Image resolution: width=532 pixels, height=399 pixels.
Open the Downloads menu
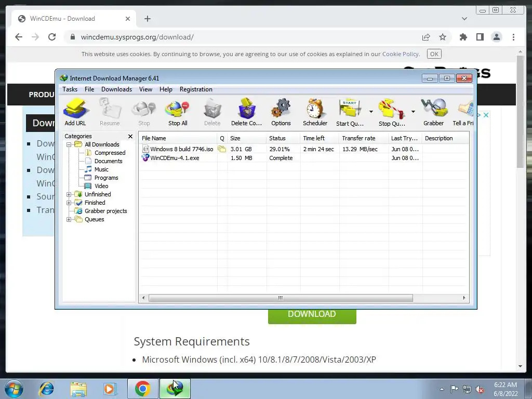click(x=117, y=89)
